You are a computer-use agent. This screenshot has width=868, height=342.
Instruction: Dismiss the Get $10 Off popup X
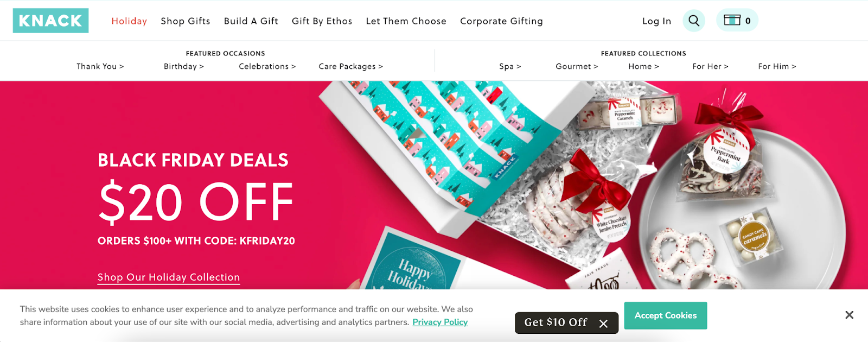pyautogui.click(x=603, y=324)
